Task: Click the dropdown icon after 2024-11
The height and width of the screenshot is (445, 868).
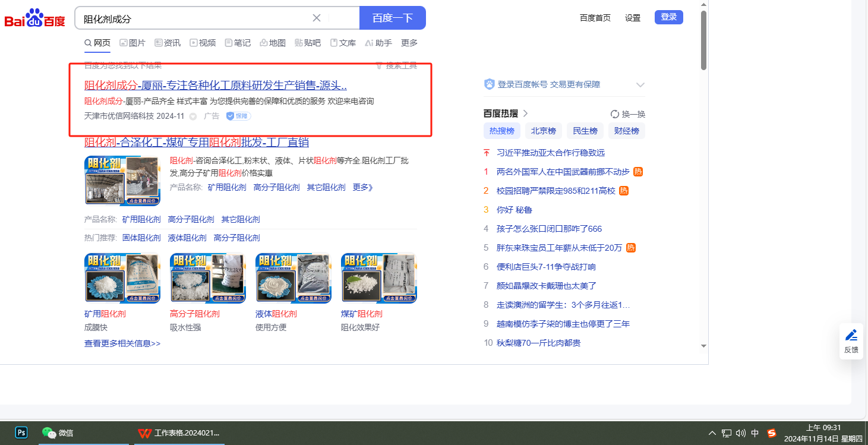Action: point(192,116)
